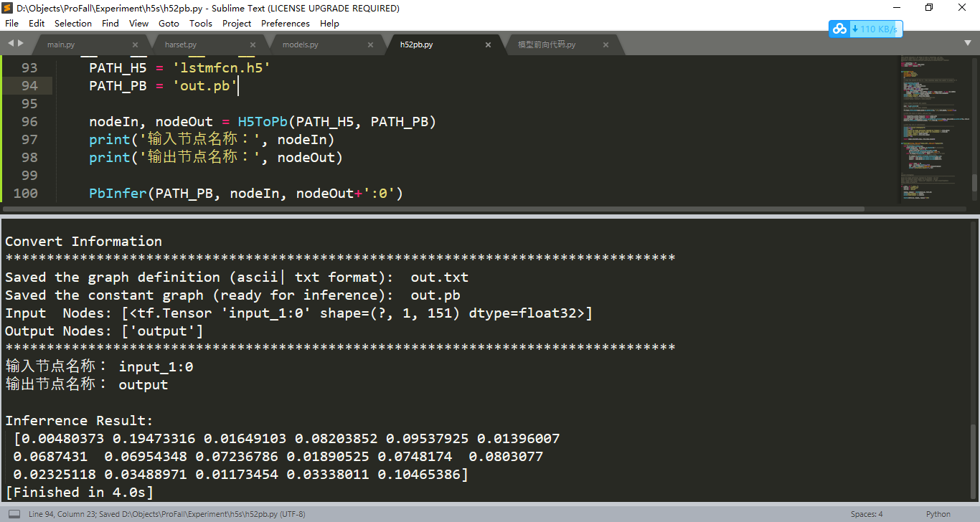This screenshot has height=522, width=980.
Task: Close the harset.py tab
Action: pos(253,44)
